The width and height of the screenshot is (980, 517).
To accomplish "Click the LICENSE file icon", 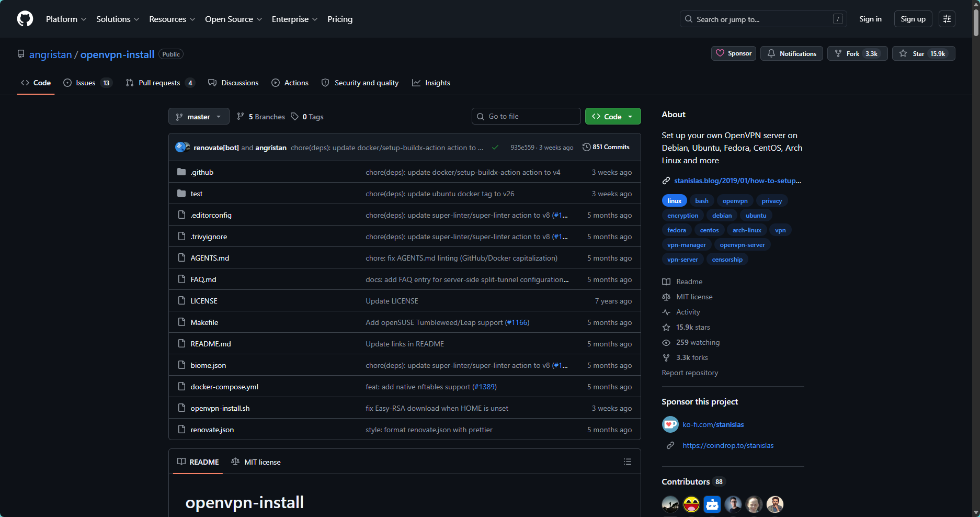I will [181, 300].
